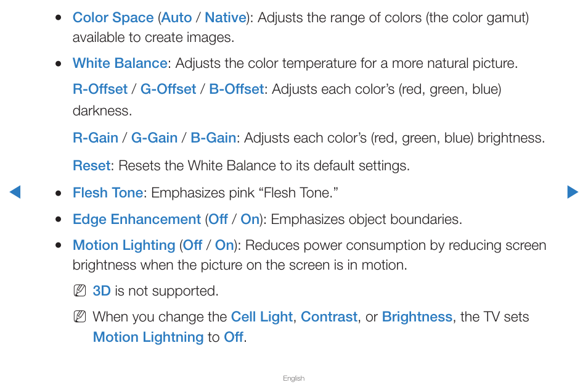Go to previous page with left arrow
The image size is (588, 385).
click(x=15, y=192)
